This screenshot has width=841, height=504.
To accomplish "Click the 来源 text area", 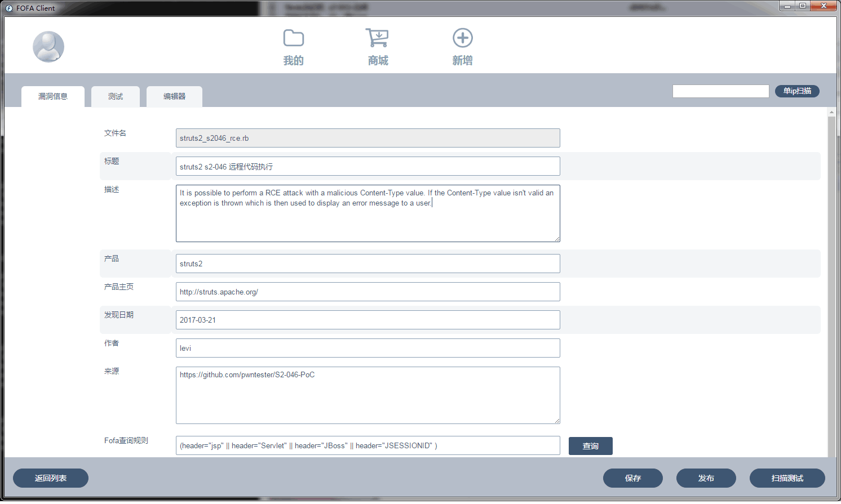I will (368, 395).
